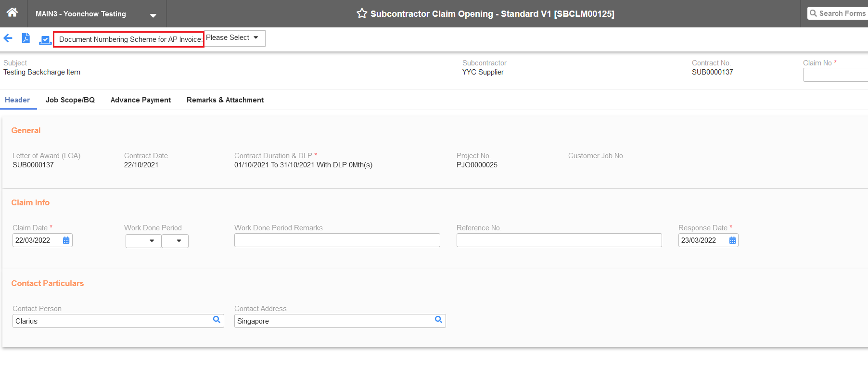Image resolution: width=868 pixels, height=376 pixels.
Task: Click LOA value SUB0000137
Action: point(33,165)
